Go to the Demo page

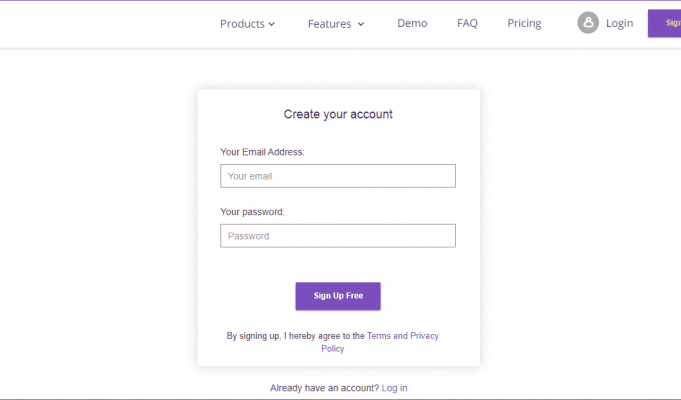click(412, 23)
